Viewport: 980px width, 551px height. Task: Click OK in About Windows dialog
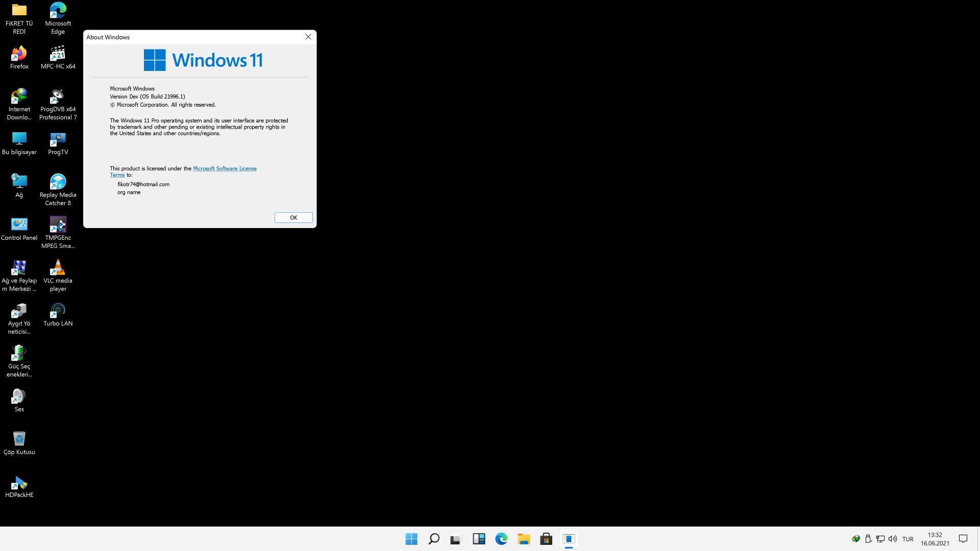[x=293, y=217]
